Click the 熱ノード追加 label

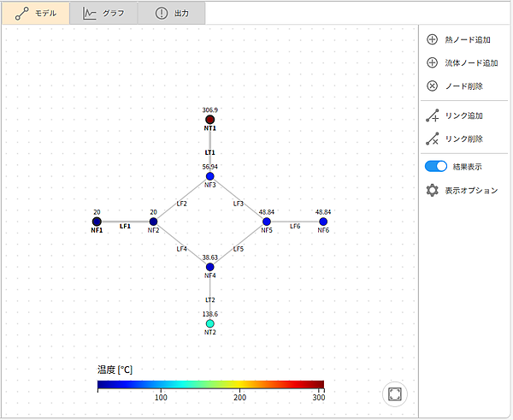click(468, 40)
